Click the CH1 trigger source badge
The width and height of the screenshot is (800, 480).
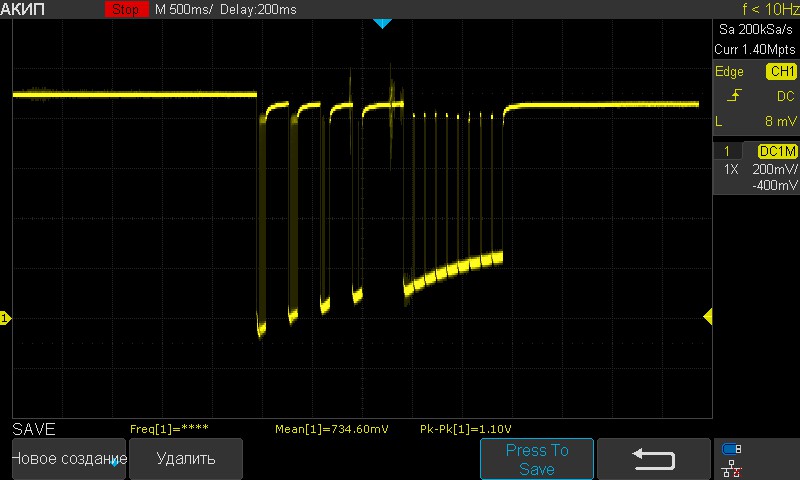click(782, 71)
